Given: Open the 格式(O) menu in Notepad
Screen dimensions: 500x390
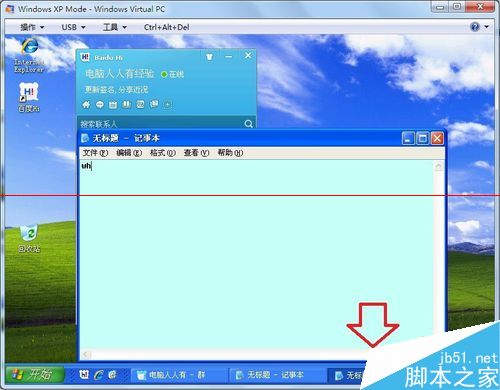Looking at the screenshot, I should click(x=163, y=153).
